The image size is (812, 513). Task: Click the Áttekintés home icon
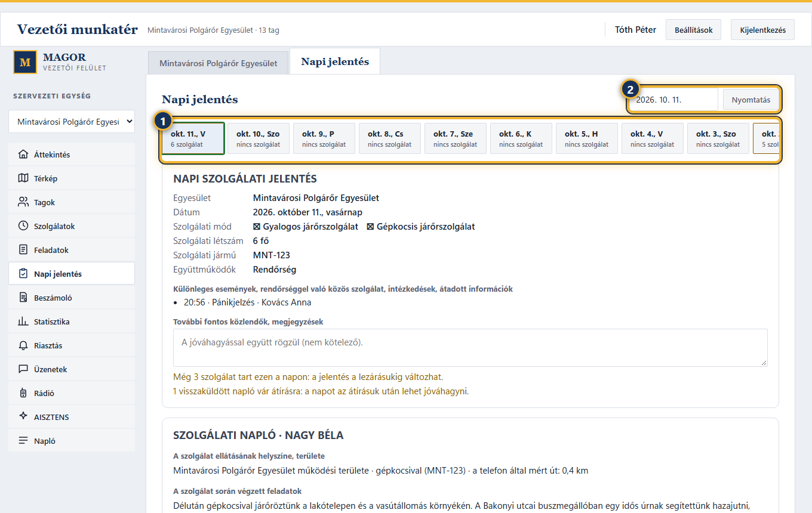pyautogui.click(x=23, y=154)
